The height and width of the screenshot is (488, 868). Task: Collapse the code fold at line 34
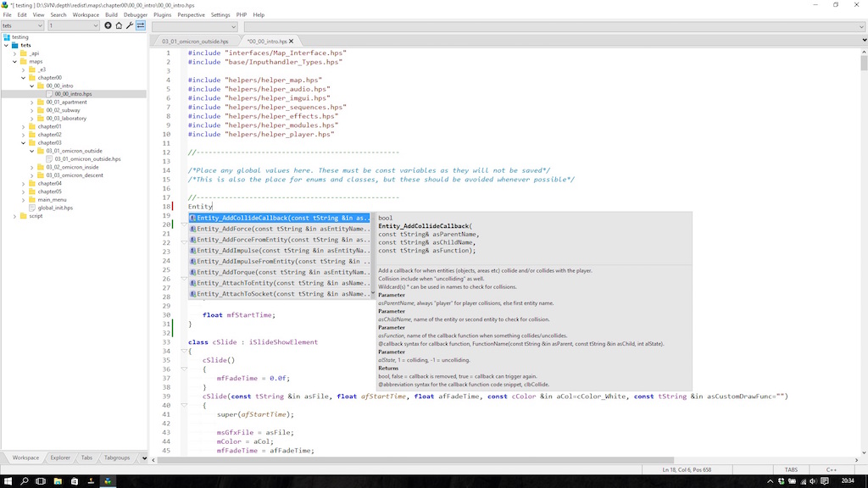pos(183,351)
